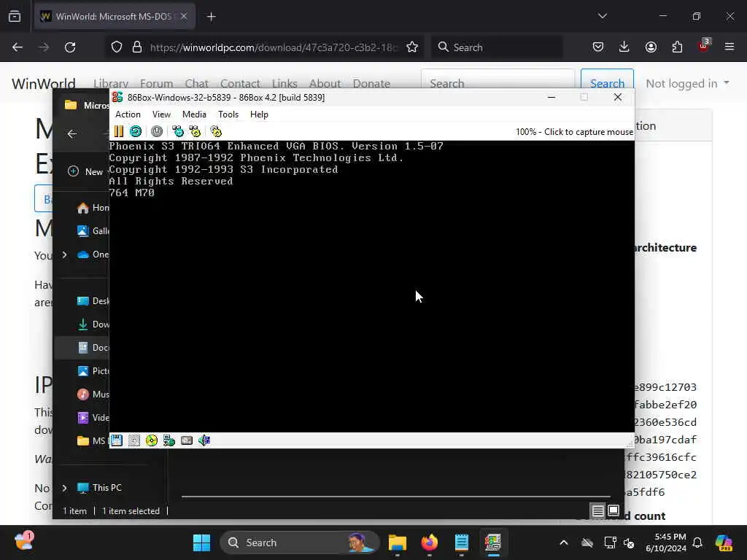The height and width of the screenshot is (560, 747).
Task: Expand This PC in Explorer sidebar
Action: 65,488
